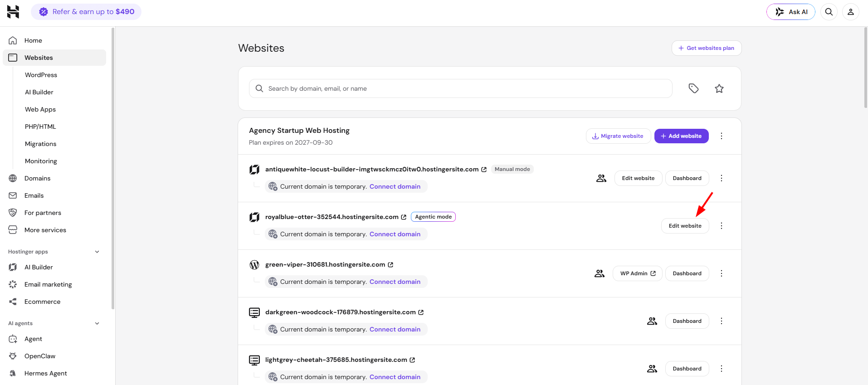Click the Ask AI button
Image resolution: width=868 pixels, height=385 pixels.
(x=791, y=12)
